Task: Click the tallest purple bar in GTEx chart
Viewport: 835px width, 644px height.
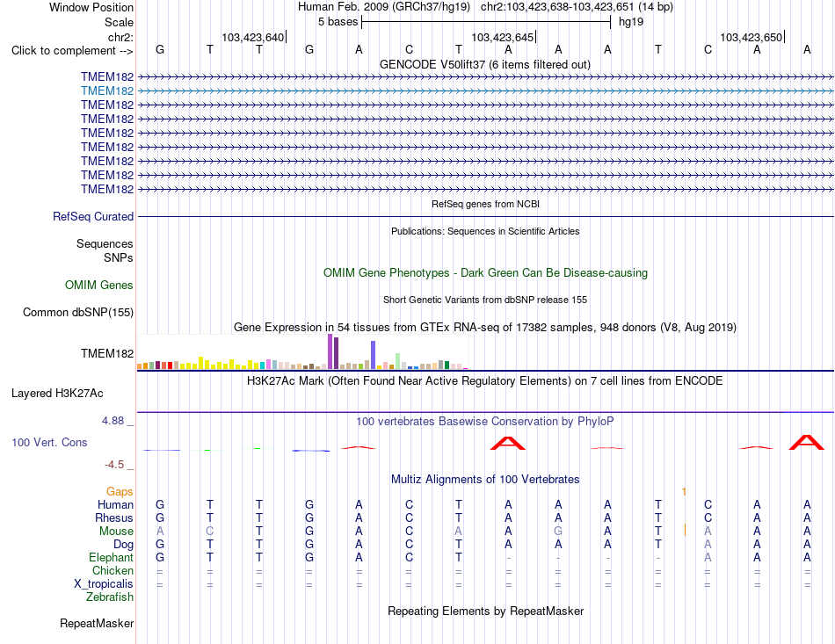Action: pos(330,351)
